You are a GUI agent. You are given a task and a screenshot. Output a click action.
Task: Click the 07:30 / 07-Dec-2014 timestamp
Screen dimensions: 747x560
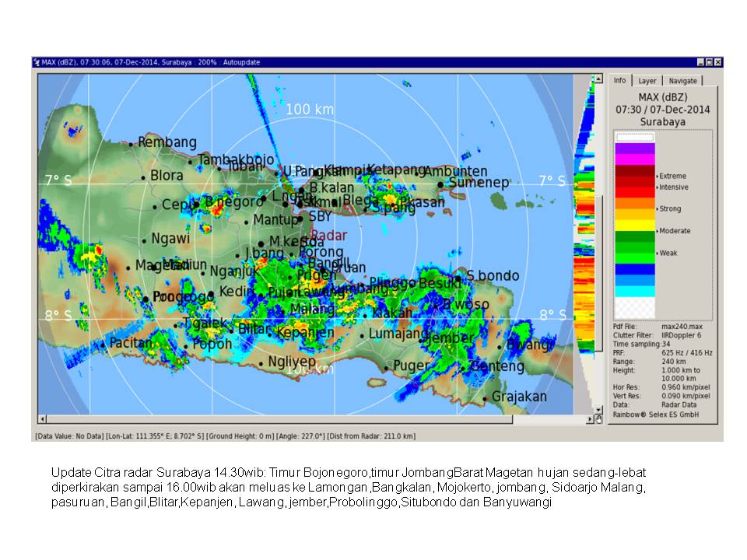(x=663, y=110)
